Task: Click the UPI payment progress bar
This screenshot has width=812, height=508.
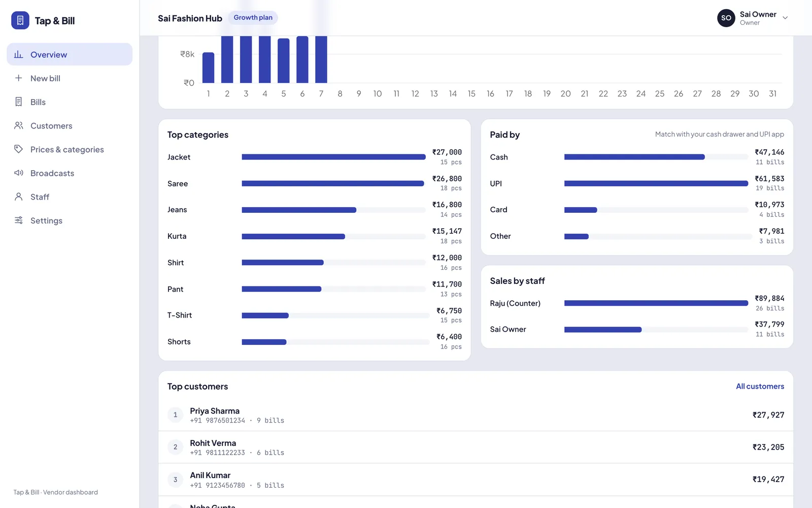Action: coord(656,183)
